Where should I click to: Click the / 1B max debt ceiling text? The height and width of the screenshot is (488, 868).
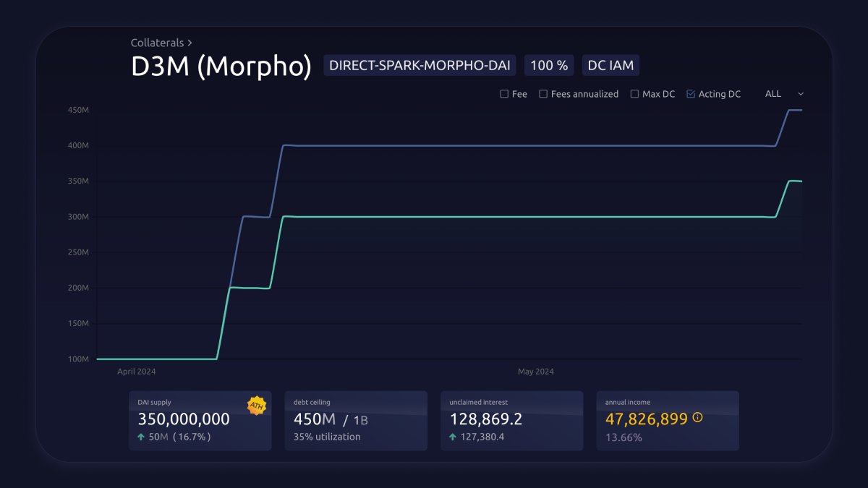pyautogui.click(x=356, y=419)
